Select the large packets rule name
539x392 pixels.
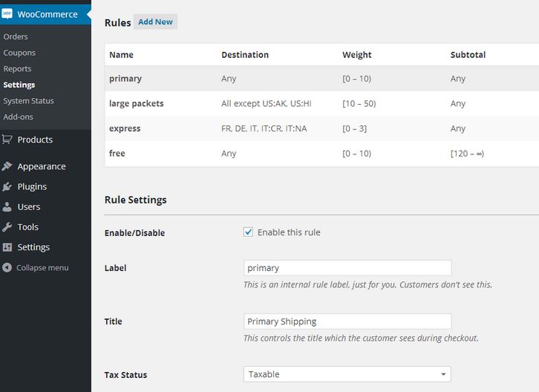click(137, 103)
